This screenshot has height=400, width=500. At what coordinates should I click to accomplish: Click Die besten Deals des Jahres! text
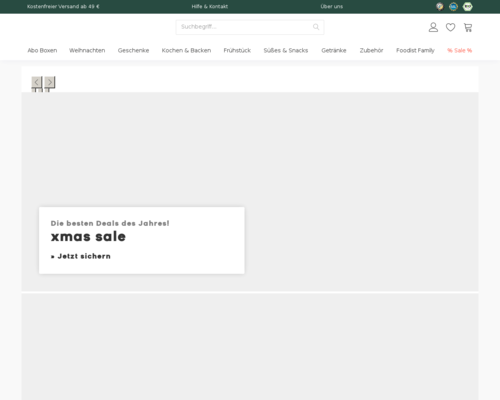coord(110,223)
